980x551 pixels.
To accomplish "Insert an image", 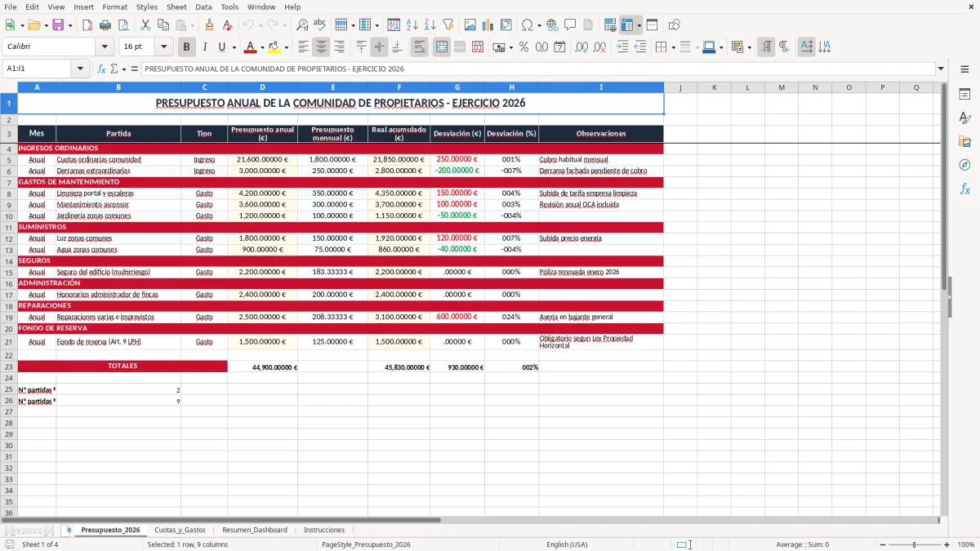I will (x=470, y=25).
